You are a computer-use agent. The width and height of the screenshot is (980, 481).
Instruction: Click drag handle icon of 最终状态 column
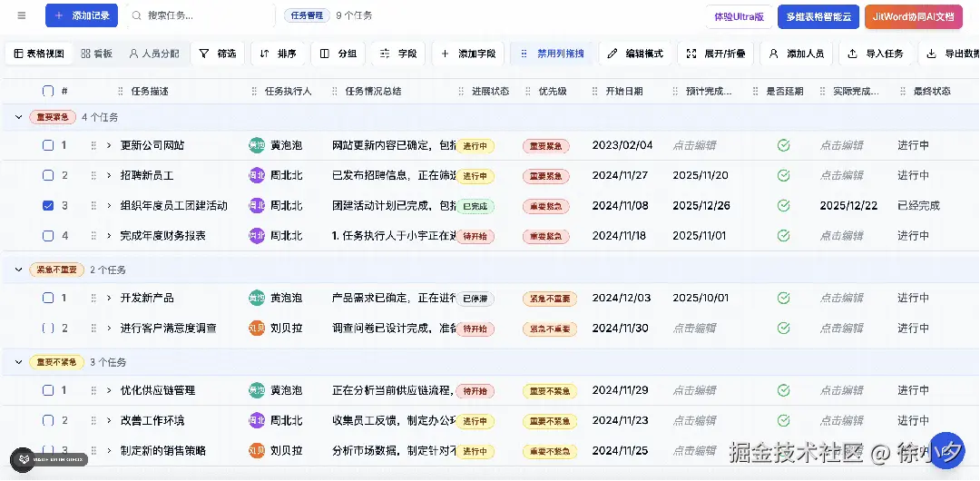tap(903, 92)
